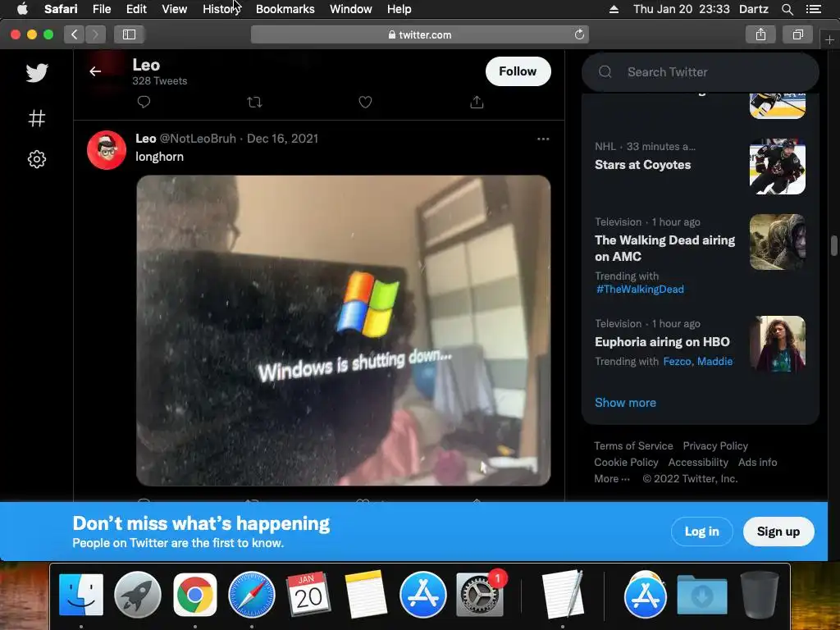
Task: Toggle the Safari sidebar button
Action: [x=129, y=34]
